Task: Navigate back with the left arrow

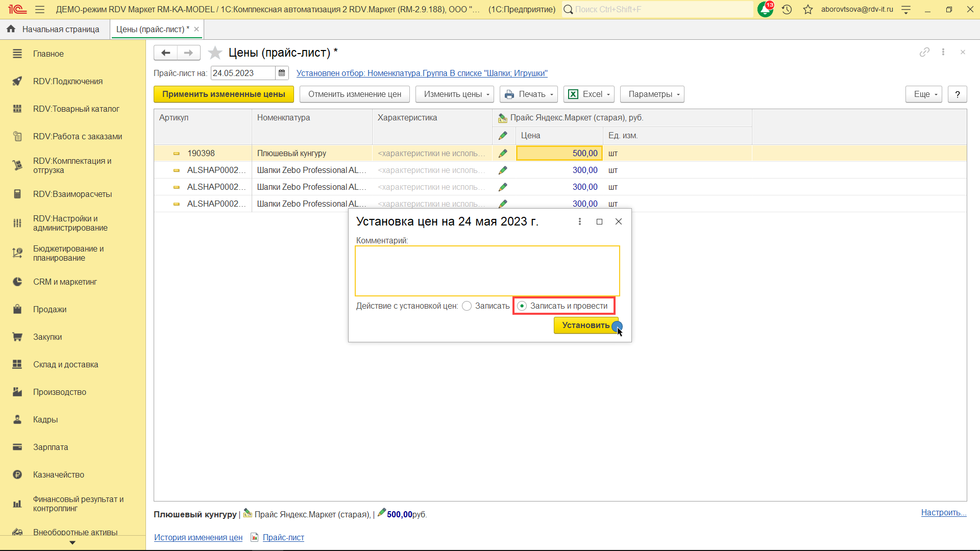Action: coord(165,53)
